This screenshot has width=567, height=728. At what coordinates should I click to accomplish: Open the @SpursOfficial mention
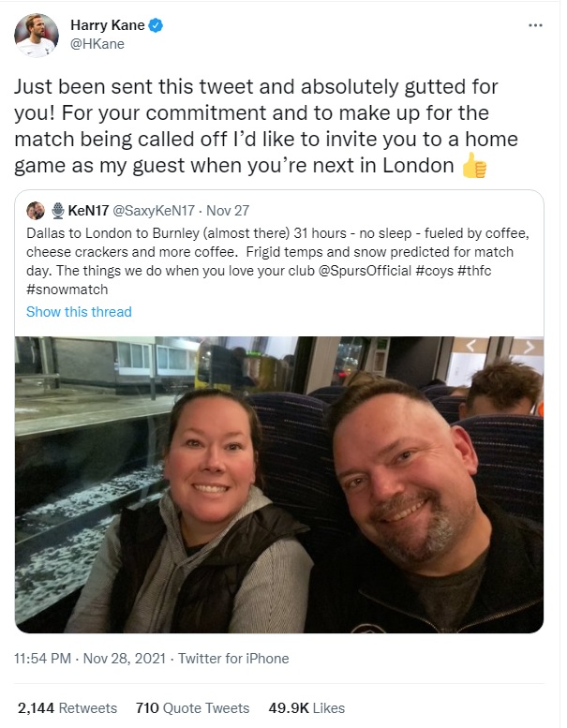pyautogui.click(x=365, y=271)
